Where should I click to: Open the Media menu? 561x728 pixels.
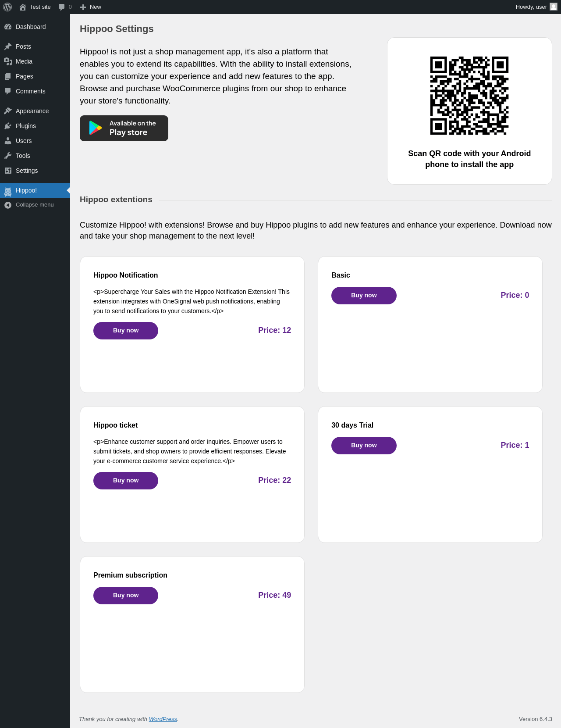coord(24,61)
